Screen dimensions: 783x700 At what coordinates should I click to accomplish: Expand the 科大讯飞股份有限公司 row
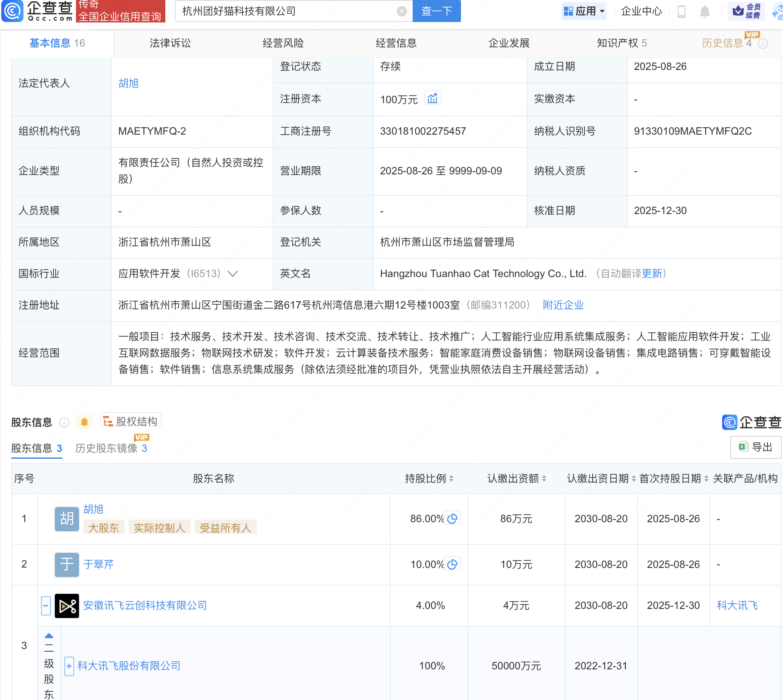click(69, 666)
